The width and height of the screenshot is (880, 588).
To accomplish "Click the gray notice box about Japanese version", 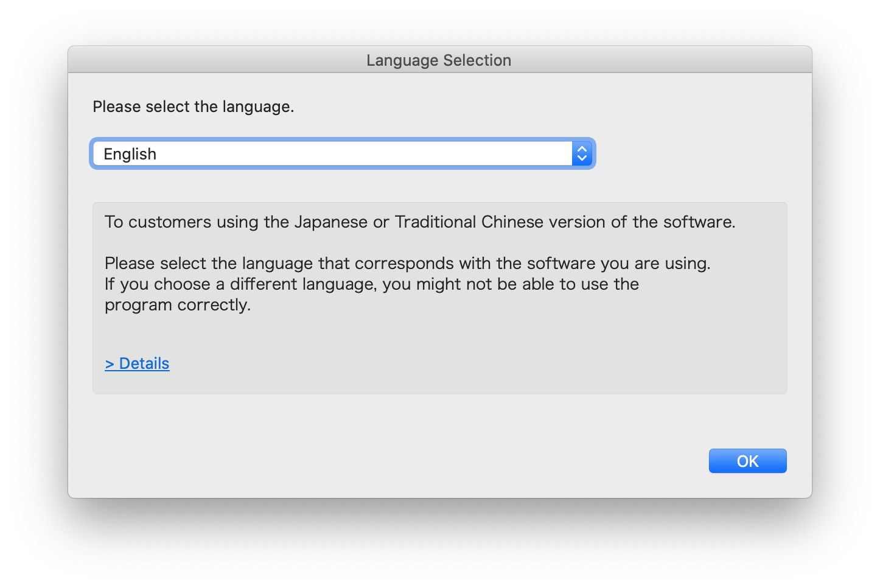I will coord(439,298).
